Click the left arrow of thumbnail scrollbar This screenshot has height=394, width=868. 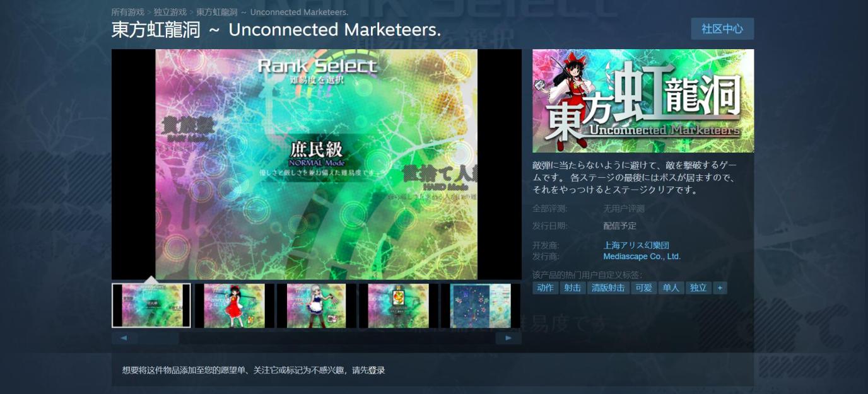pyautogui.click(x=124, y=339)
